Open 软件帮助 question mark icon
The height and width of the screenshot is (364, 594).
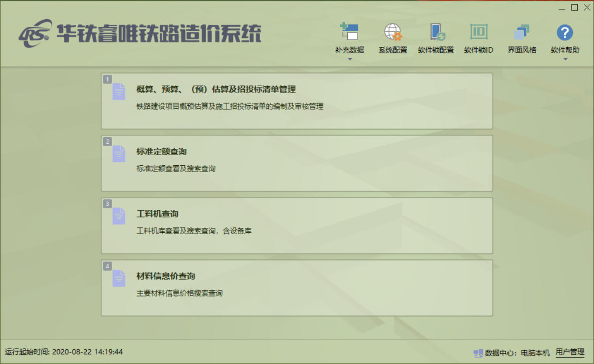pyautogui.click(x=565, y=33)
